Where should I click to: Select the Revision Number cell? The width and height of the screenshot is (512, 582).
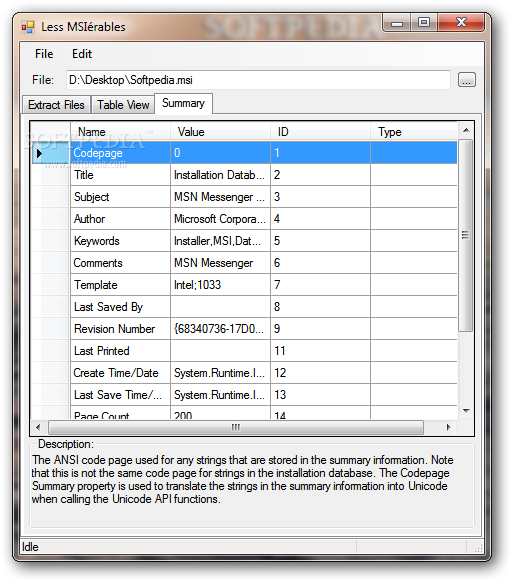point(120,328)
